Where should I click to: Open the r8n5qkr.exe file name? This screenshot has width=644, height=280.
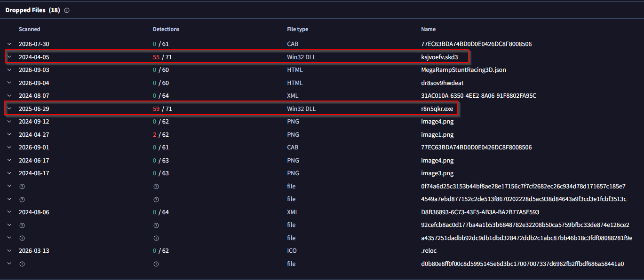pos(437,109)
